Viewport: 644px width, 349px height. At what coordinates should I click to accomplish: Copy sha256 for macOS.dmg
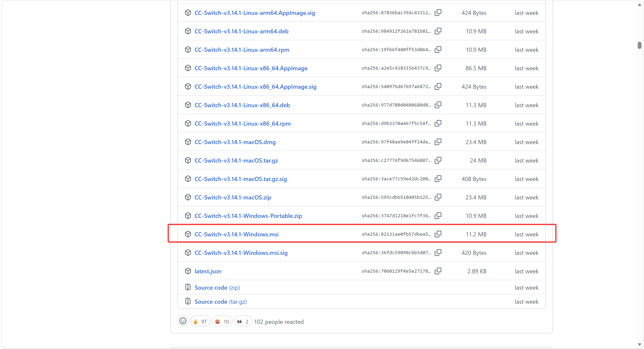(438, 142)
